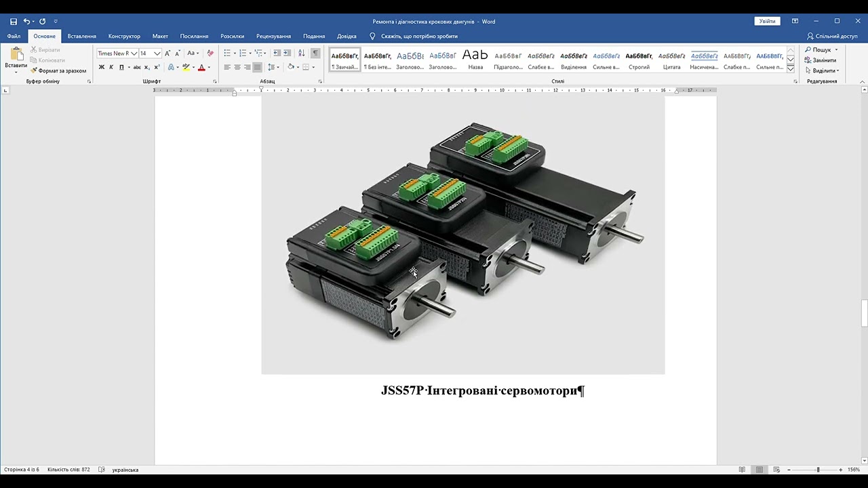Collapse the ribbon with the arrow
868x488 pixels.
click(863, 81)
